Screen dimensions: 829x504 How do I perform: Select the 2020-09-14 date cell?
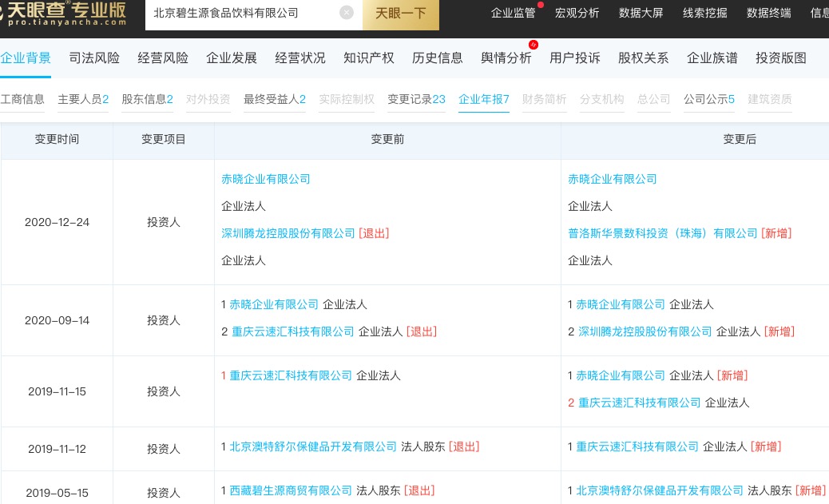[57, 320]
